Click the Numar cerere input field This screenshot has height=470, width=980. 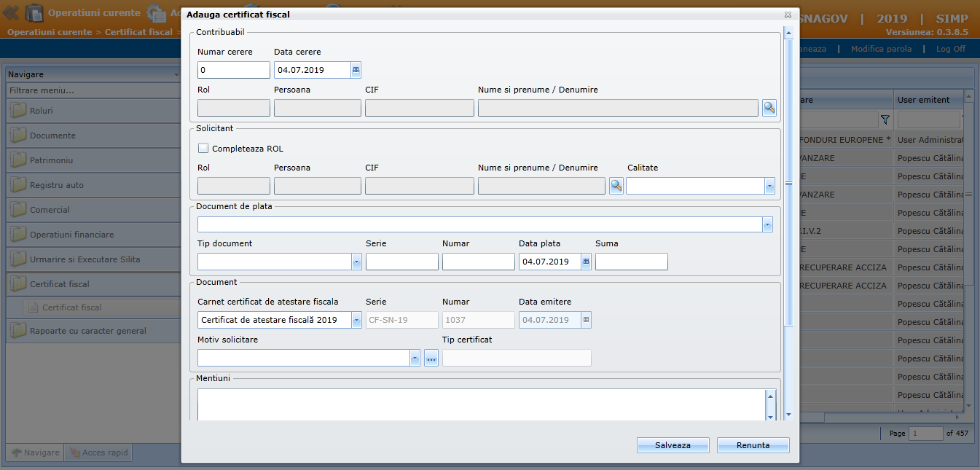point(233,70)
